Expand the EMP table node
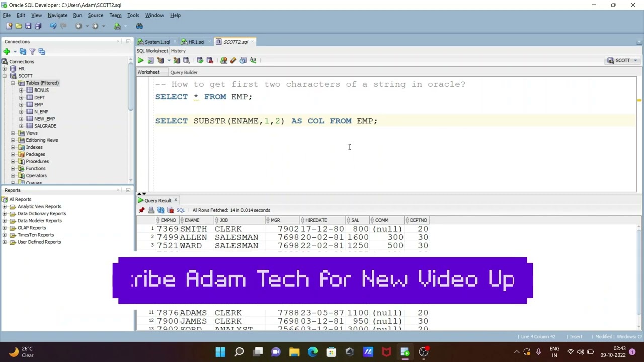 (x=21, y=105)
